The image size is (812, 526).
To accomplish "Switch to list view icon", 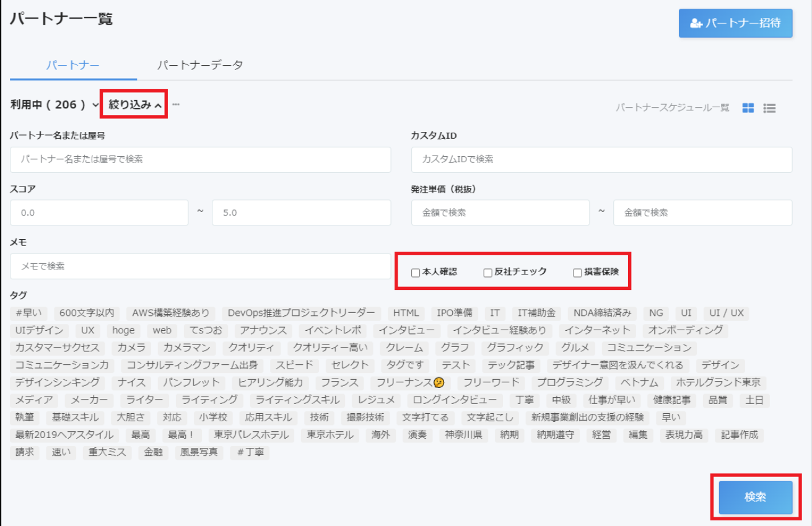I will point(769,108).
